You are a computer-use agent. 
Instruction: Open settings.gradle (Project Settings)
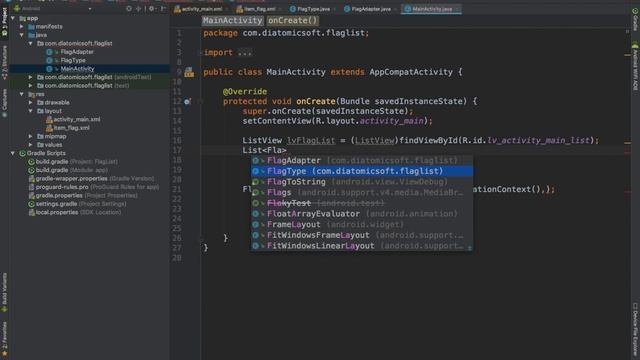(80, 204)
